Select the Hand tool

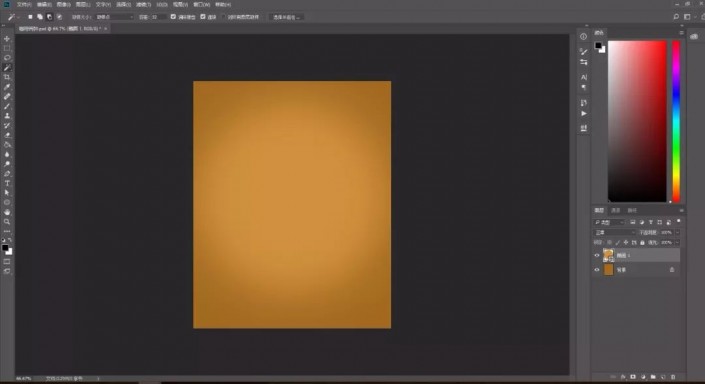[x=7, y=212]
